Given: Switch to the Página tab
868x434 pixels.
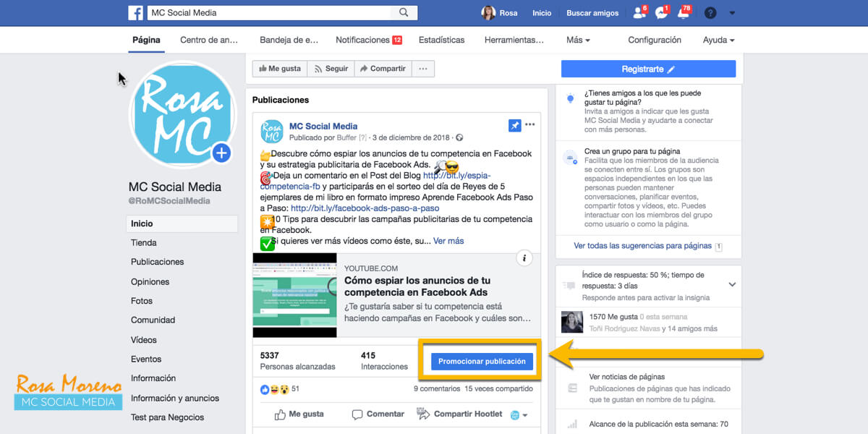Looking at the screenshot, I should (146, 40).
